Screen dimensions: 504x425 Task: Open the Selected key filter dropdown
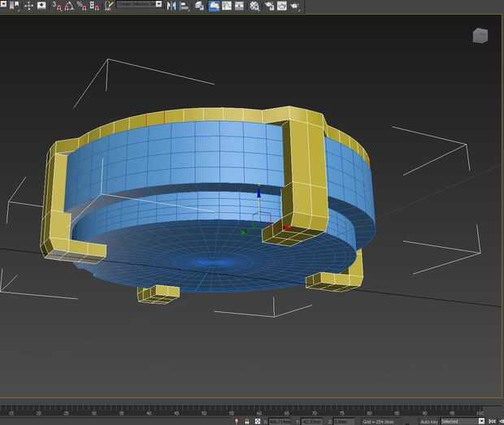click(x=462, y=421)
